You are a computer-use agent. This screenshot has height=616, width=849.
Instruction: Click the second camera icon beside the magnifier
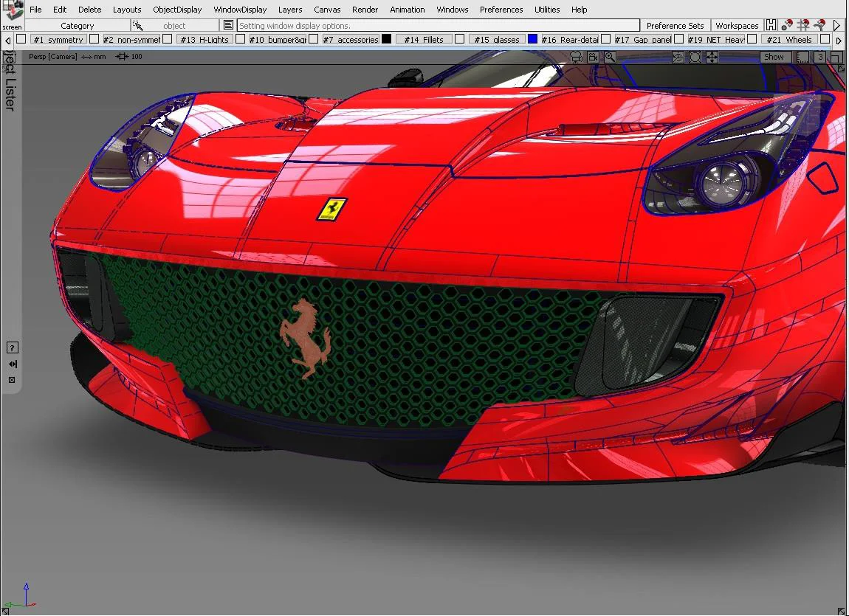click(x=594, y=57)
